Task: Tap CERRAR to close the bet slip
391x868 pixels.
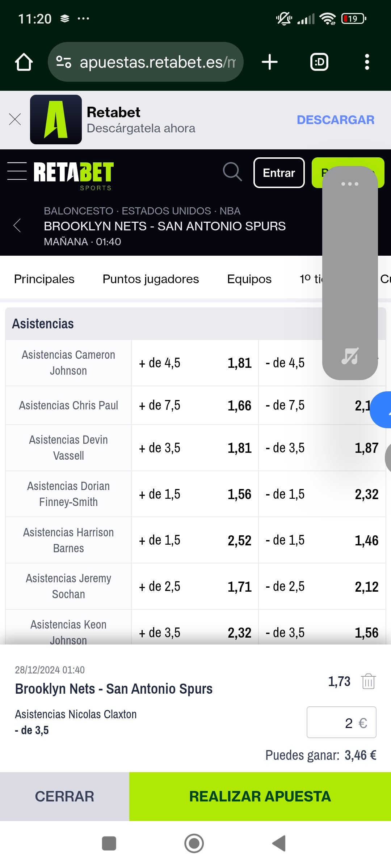Action: [64, 796]
